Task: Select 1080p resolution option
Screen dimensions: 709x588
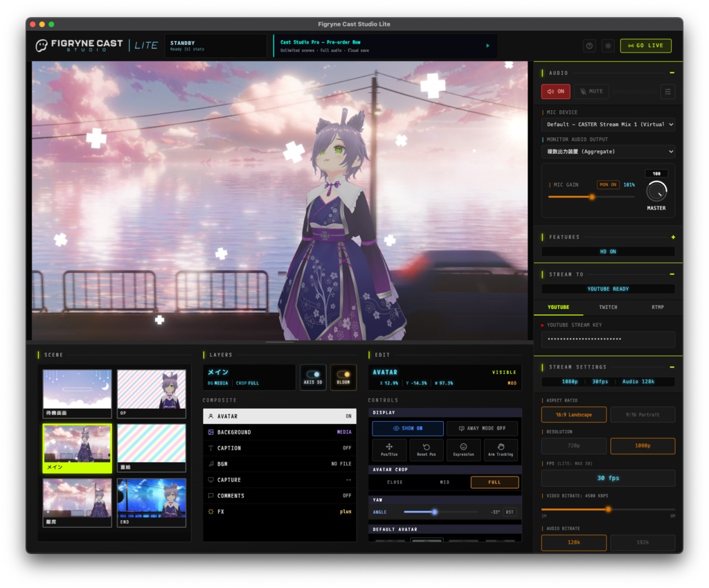Action: 643,446
